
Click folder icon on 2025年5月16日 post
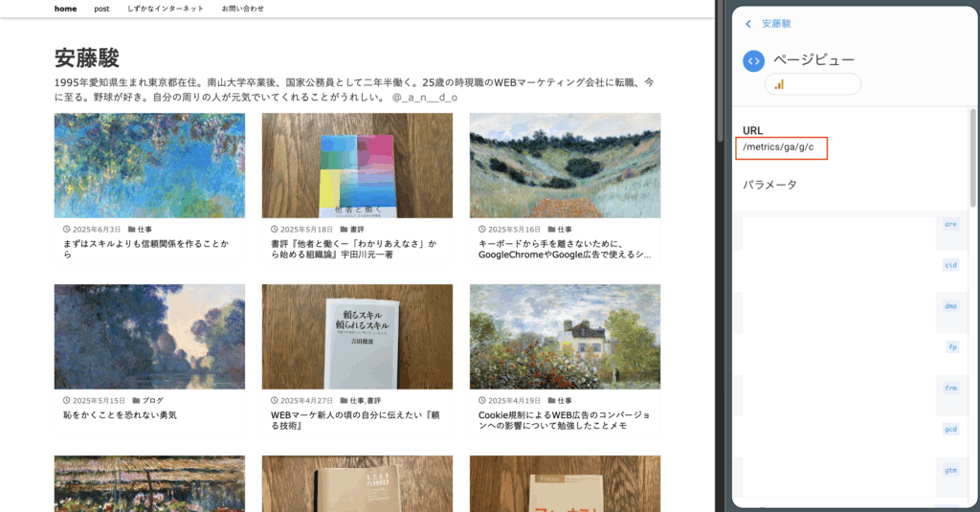(551, 230)
